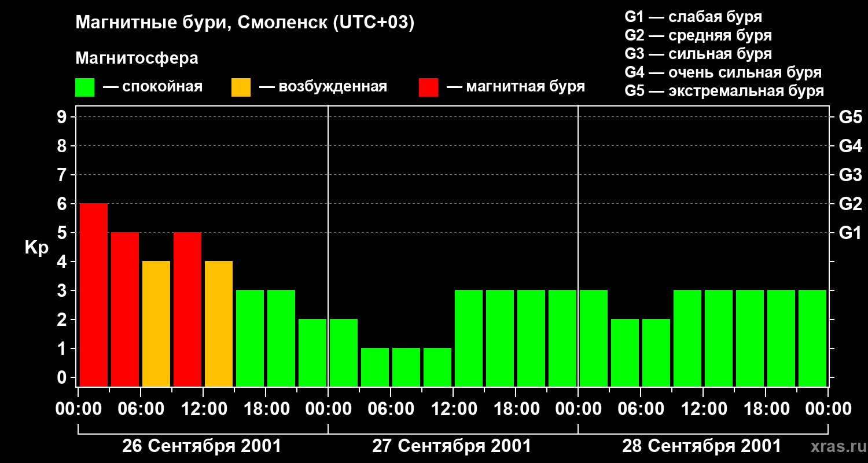Screen dimensions: 868x463
Task: Click the 'G5 — экстремальная буря' legend line
Action: (724, 91)
